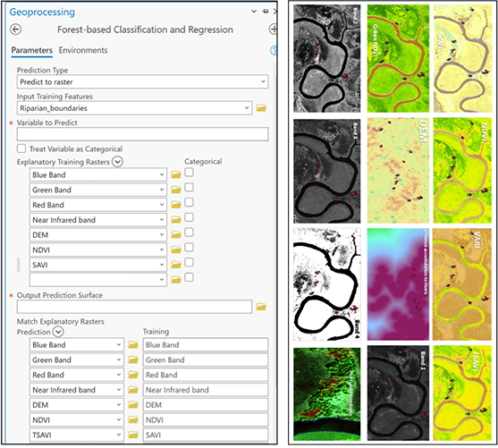
Task: Open DEM prediction raster dropdown
Action: (119, 405)
